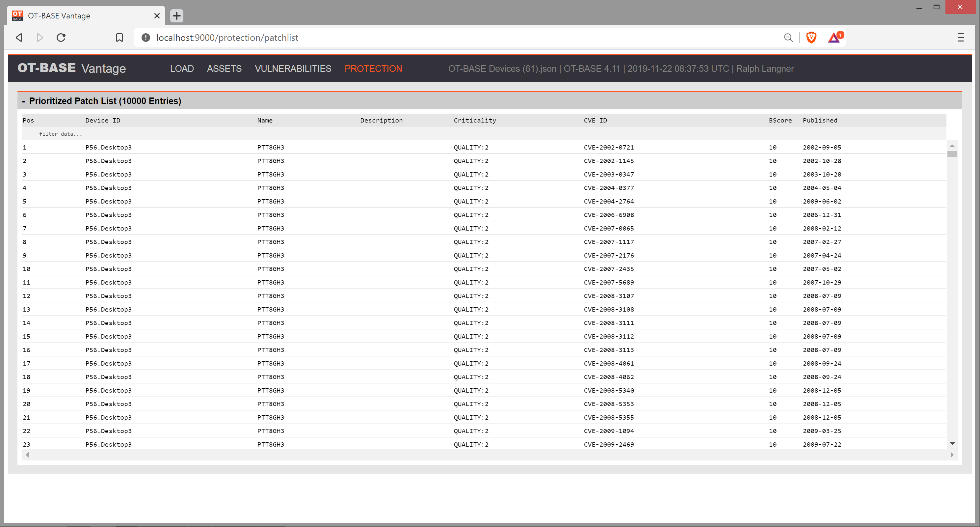The height and width of the screenshot is (527, 980).
Task: Sort by the Description column header
Action: click(381, 120)
